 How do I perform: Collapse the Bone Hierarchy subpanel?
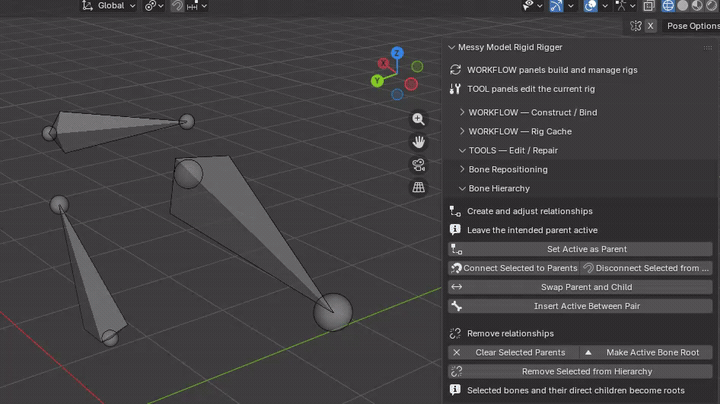[x=462, y=189]
